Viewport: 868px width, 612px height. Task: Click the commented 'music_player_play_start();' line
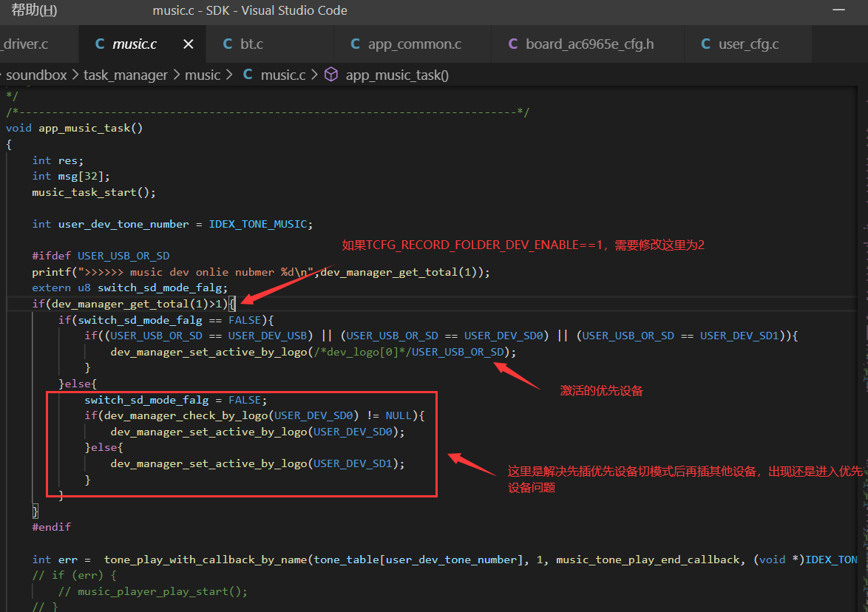click(153, 592)
